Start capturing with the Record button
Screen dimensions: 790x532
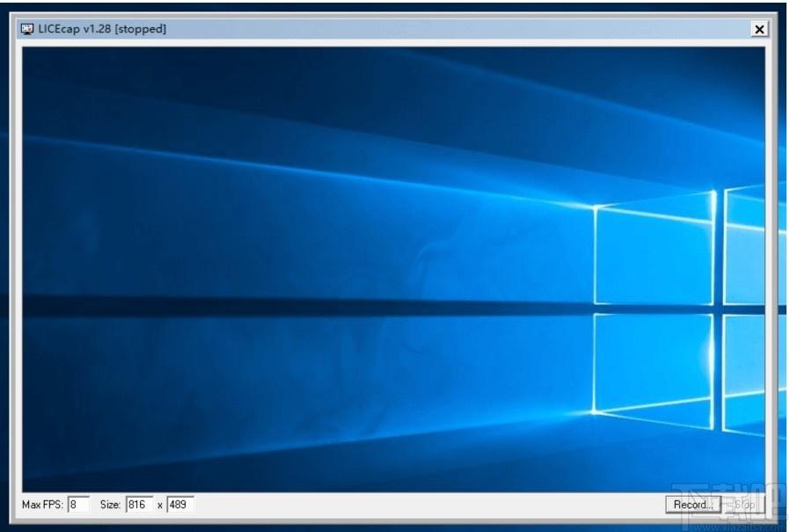click(x=693, y=504)
